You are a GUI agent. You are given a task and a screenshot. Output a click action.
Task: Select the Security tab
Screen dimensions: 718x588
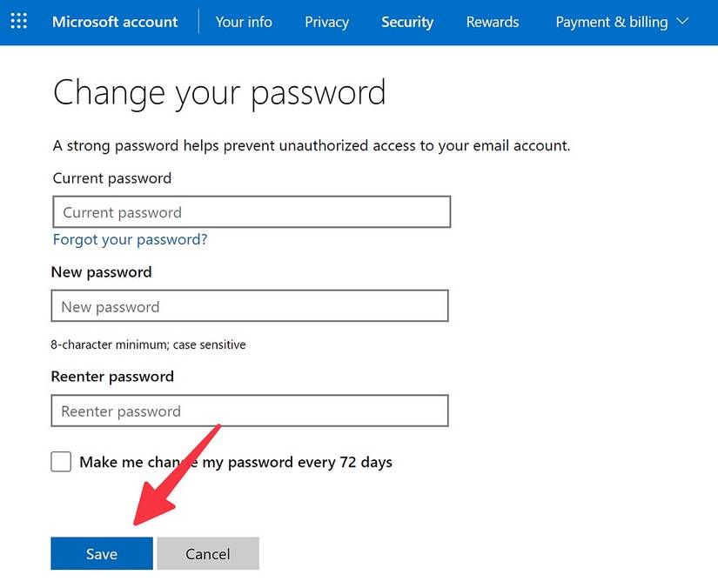point(406,22)
